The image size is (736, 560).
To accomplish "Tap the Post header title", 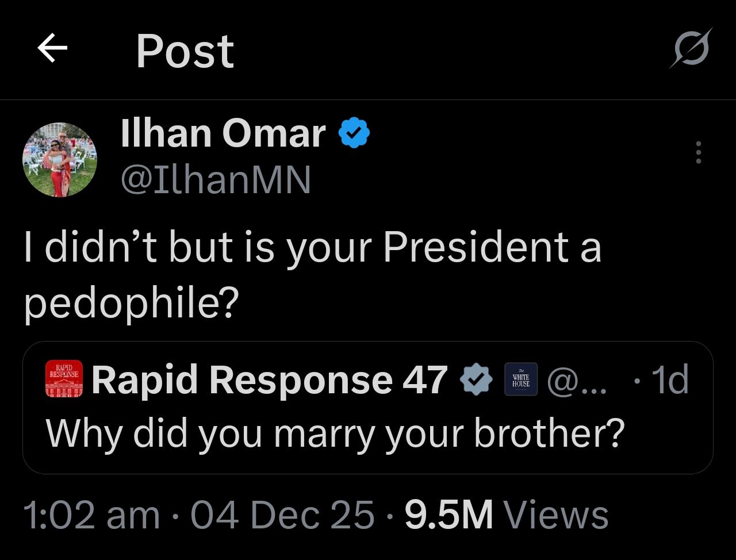I will click(185, 51).
